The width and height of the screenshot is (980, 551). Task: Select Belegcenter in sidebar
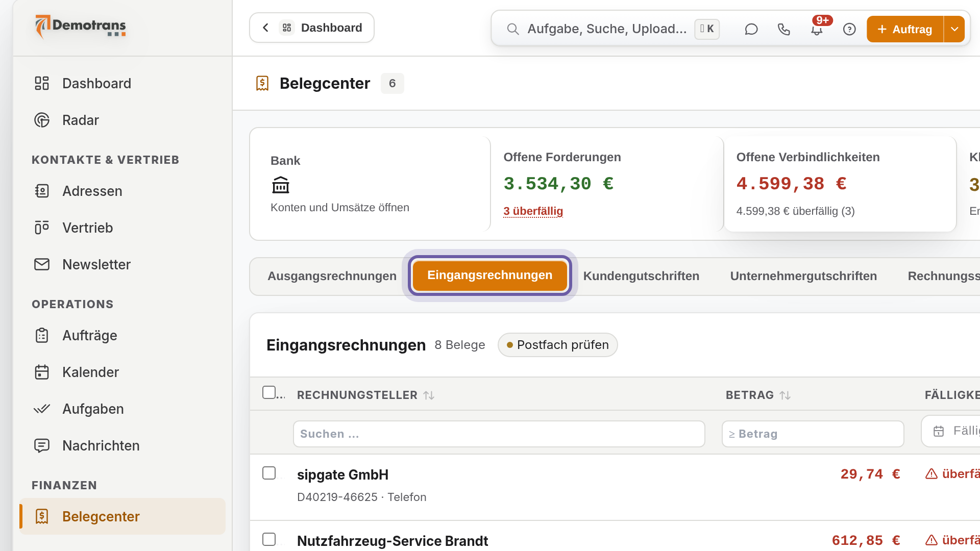(x=122, y=516)
